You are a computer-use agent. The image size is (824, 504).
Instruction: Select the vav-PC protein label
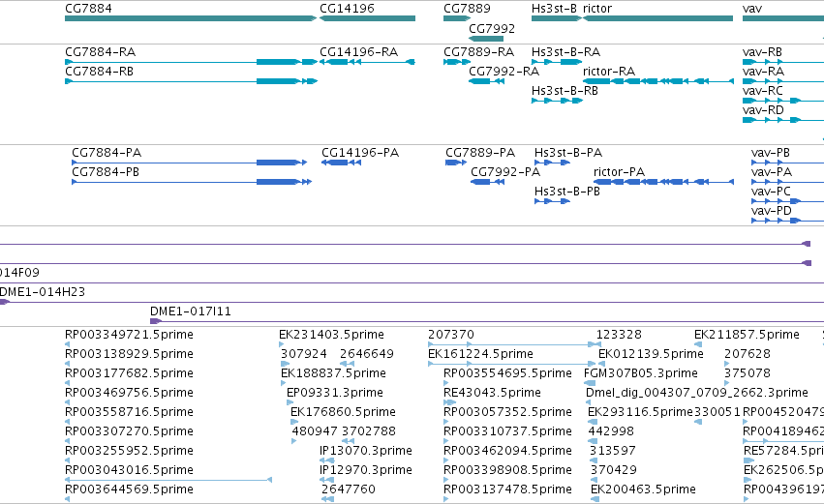click(772, 192)
